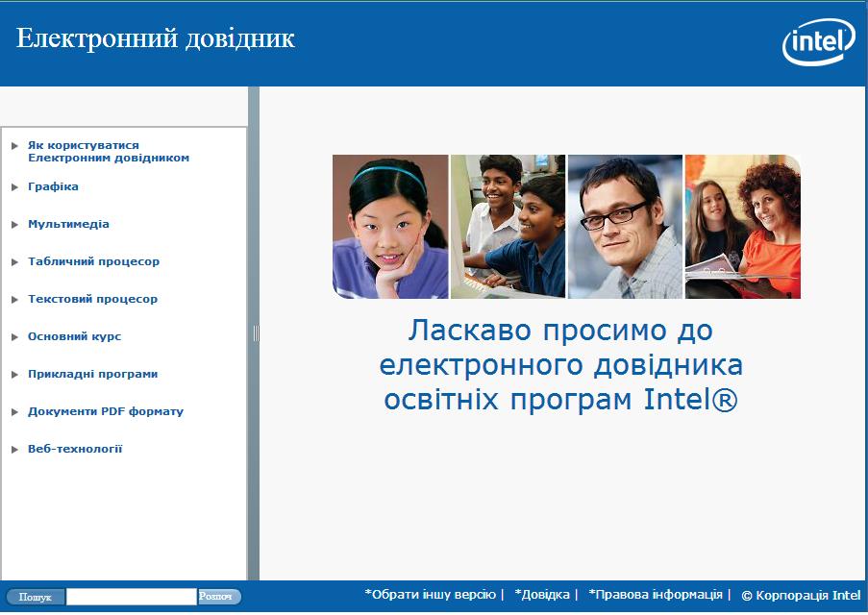Expand the Основний курс arrow
The width and height of the screenshot is (868, 615).
(15, 337)
